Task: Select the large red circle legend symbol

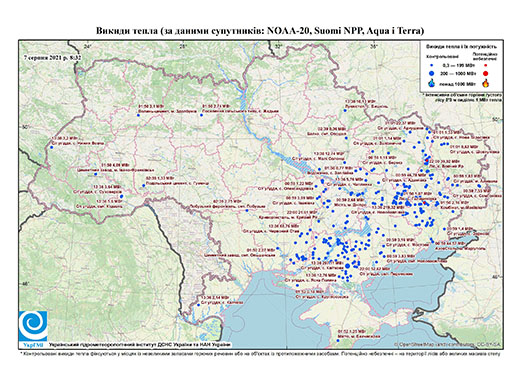Action: (485, 73)
